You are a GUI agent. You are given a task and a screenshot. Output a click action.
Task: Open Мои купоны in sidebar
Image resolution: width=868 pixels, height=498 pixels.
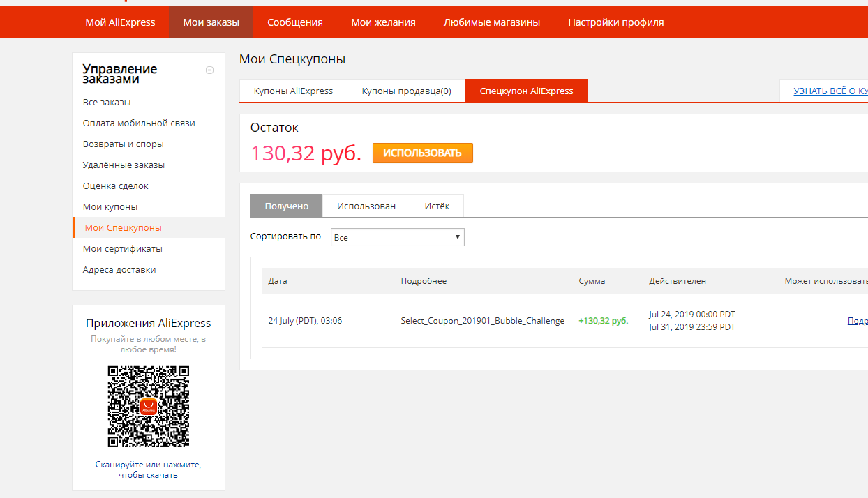[x=110, y=207]
